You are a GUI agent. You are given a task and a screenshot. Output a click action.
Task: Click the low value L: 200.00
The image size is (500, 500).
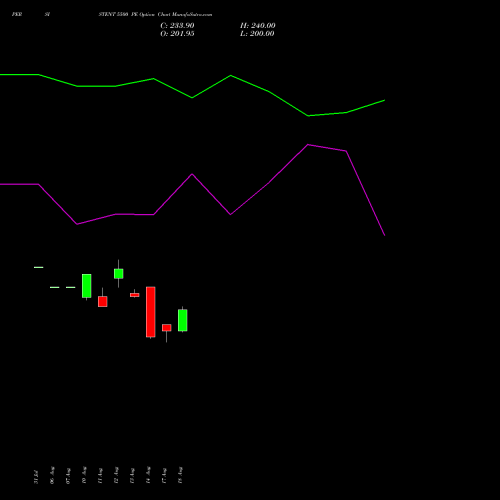(x=257, y=34)
